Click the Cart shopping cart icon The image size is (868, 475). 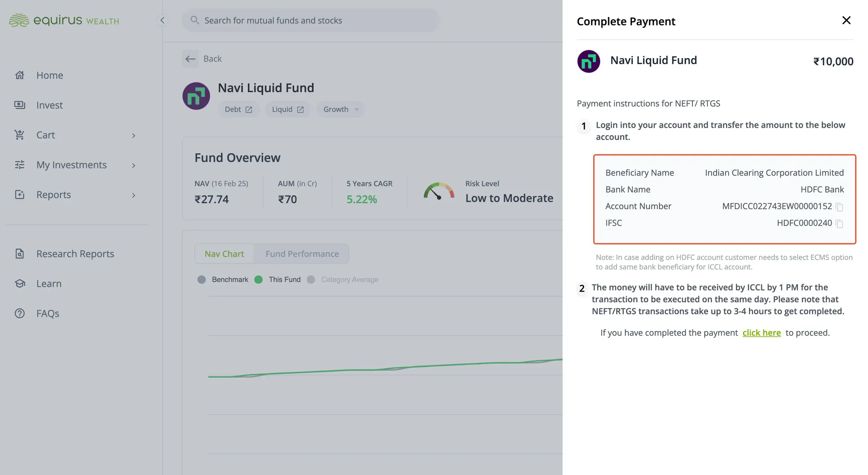point(19,135)
